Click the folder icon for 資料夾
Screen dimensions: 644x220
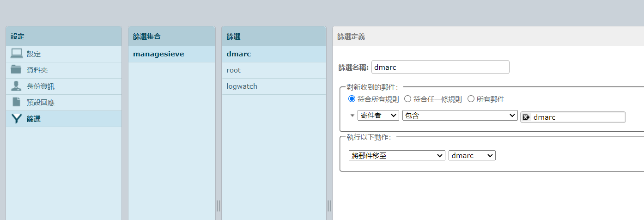[x=17, y=70]
